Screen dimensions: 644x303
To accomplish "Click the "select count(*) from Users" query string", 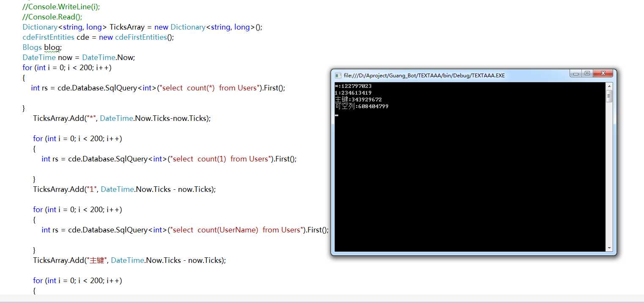I will point(210,88).
